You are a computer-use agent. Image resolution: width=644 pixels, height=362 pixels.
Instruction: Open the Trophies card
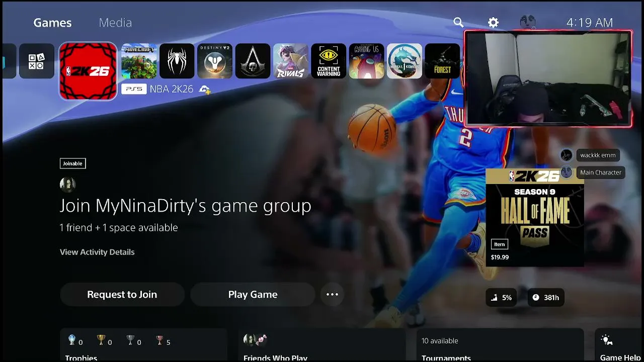(x=143, y=345)
